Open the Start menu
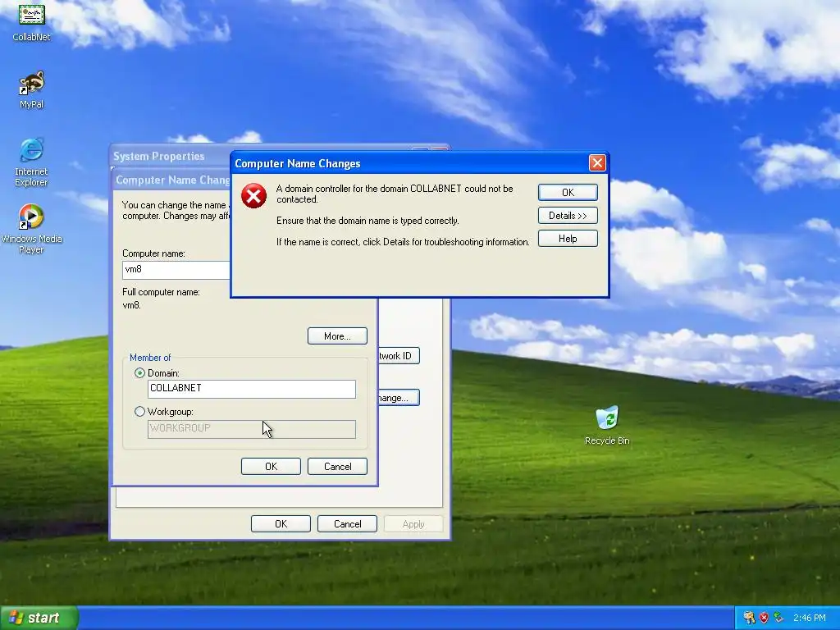The image size is (840, 630). coord(39,618)
